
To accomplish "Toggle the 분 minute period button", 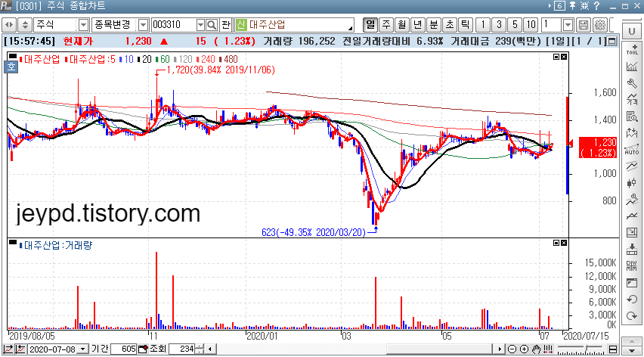I will coord(434,25).
